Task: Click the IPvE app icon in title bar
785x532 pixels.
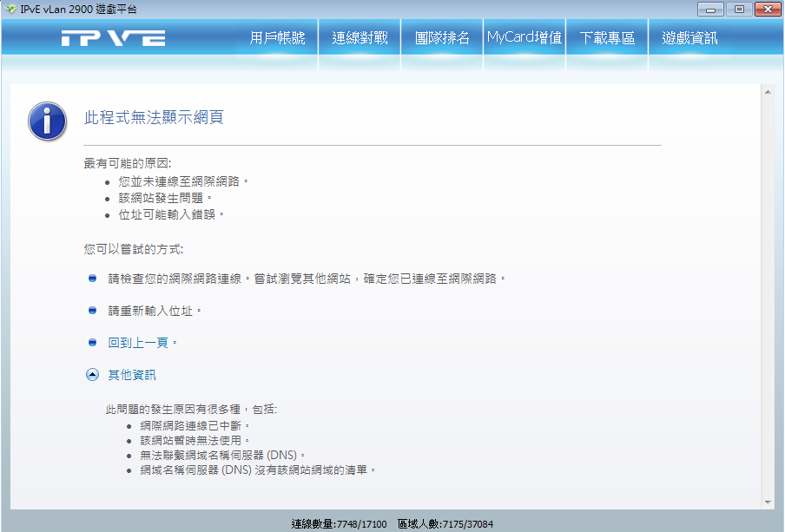Action: (10, 9)
